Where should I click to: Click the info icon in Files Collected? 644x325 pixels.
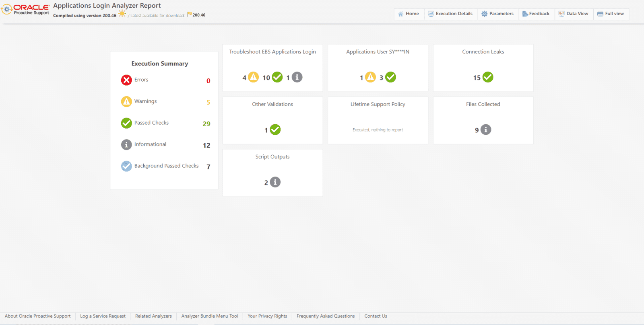(x=486, y=130)
